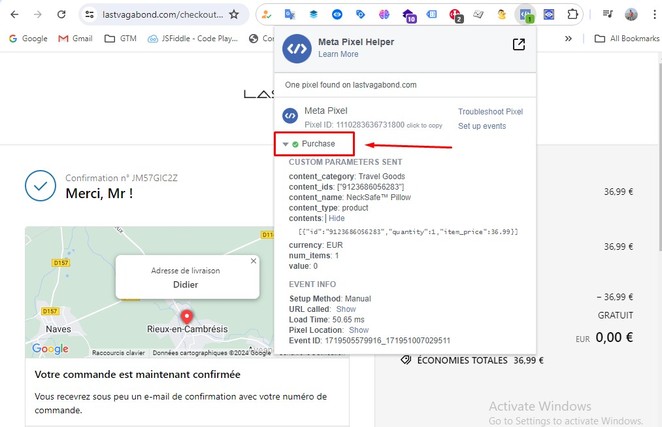Open the blue tag extension icon

tap(361, 14)
